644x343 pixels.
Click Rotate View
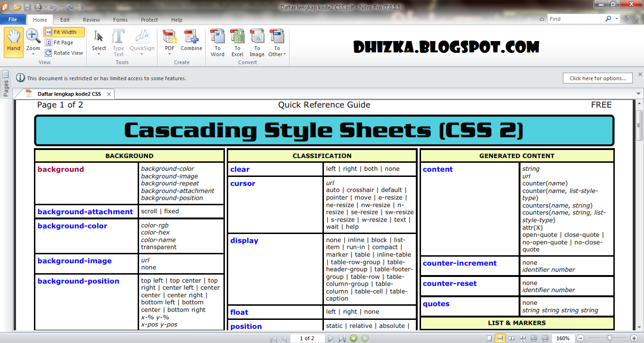(64, 53)
